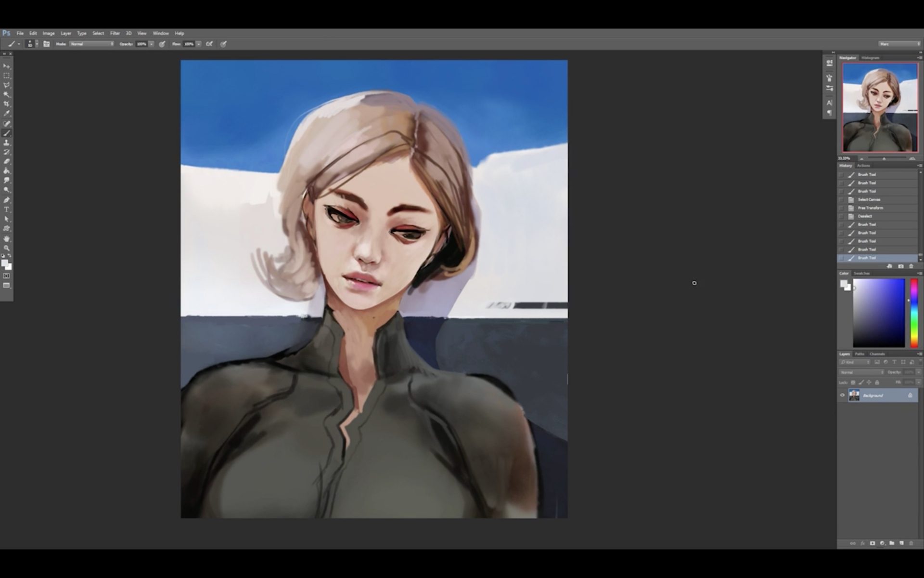Add layer mask at Layers panel bottom

873,543
